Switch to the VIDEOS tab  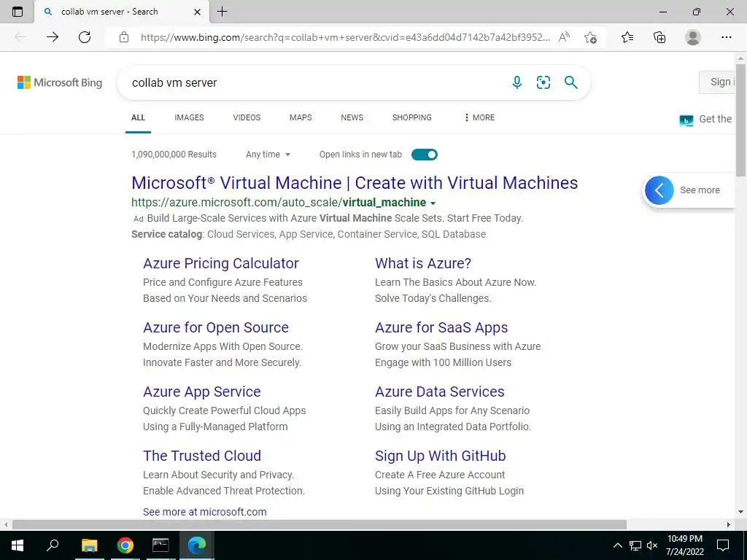(247, 117)
